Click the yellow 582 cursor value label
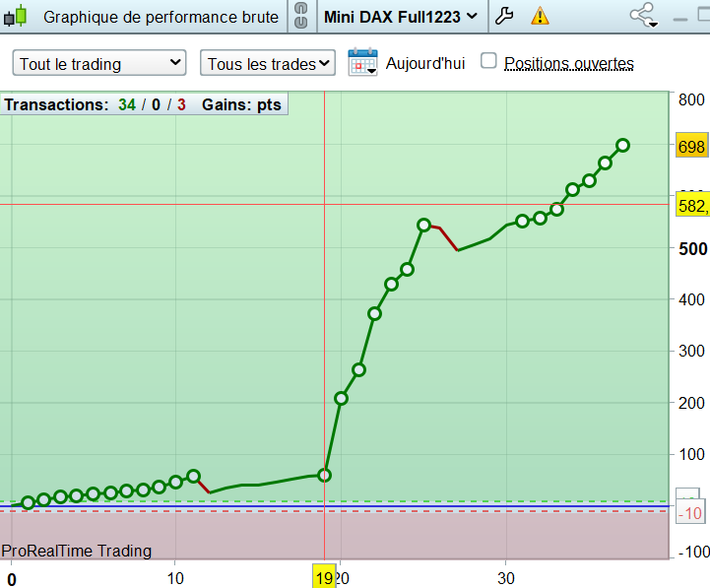Viewport: 710px width, 588px height. 693,205
